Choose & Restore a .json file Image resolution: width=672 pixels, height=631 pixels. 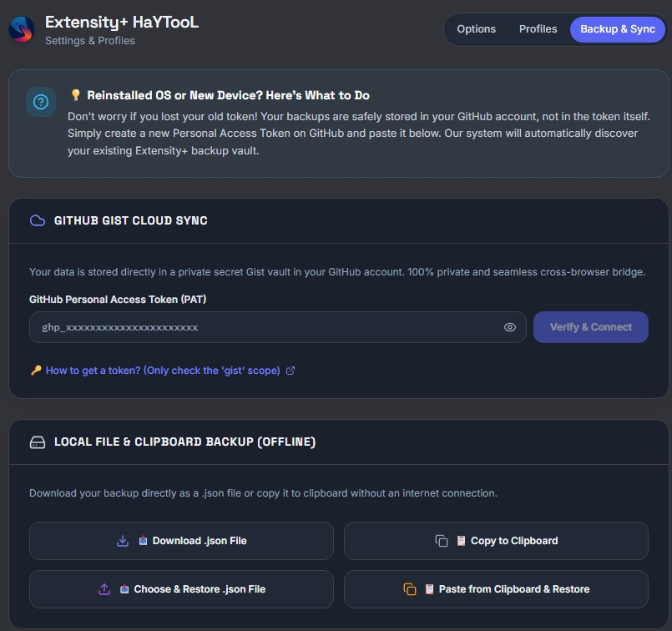[181, 589]
